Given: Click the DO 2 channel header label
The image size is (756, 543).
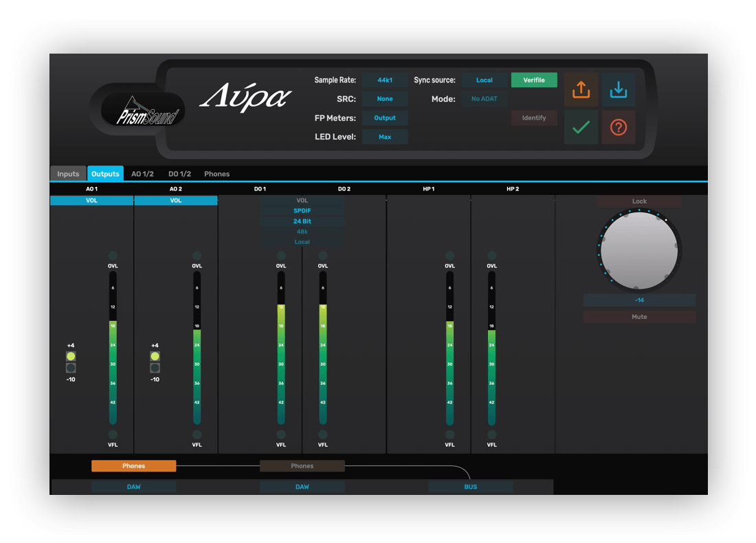Looking at the screenshot, I should click(x=344, y=189).
